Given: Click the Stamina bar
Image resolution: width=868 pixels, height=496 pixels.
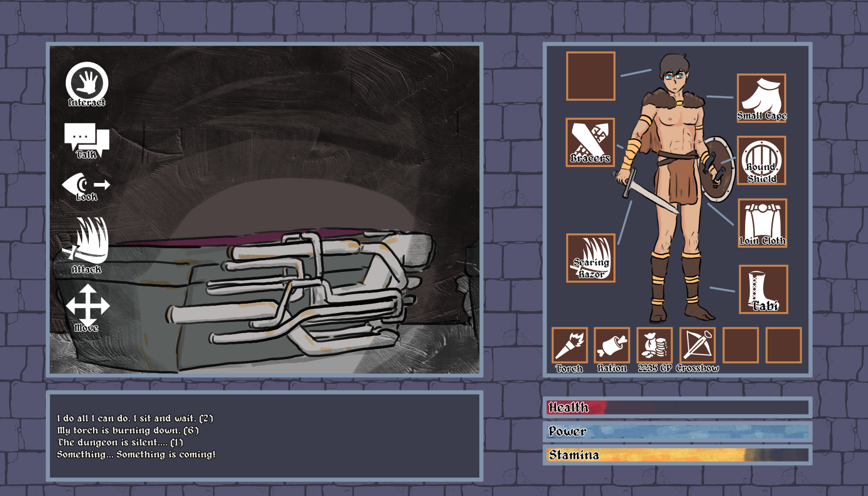Looking at the screenshot, I should [x=677, y=455].
